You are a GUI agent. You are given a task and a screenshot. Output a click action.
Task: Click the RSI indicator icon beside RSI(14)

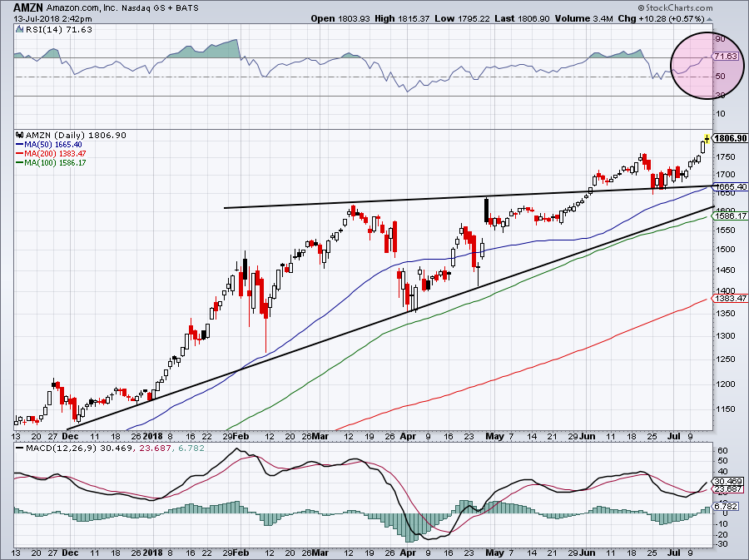(19, 30)
